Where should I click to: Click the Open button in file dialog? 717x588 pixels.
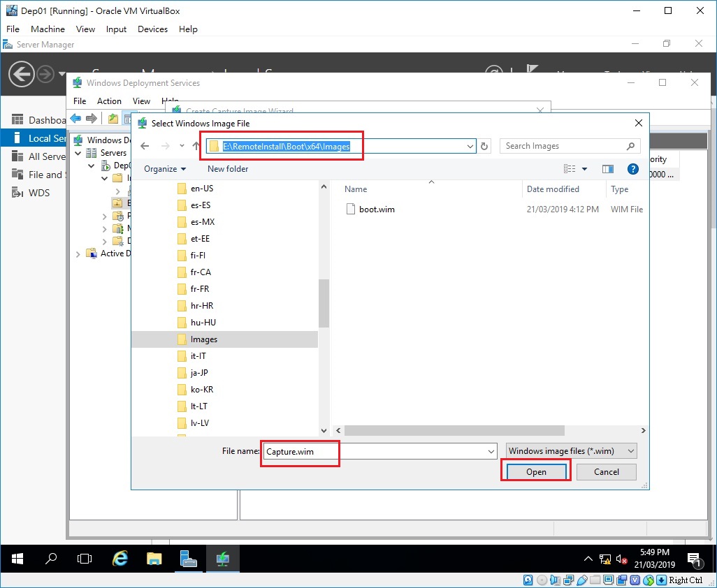[536, 472]
